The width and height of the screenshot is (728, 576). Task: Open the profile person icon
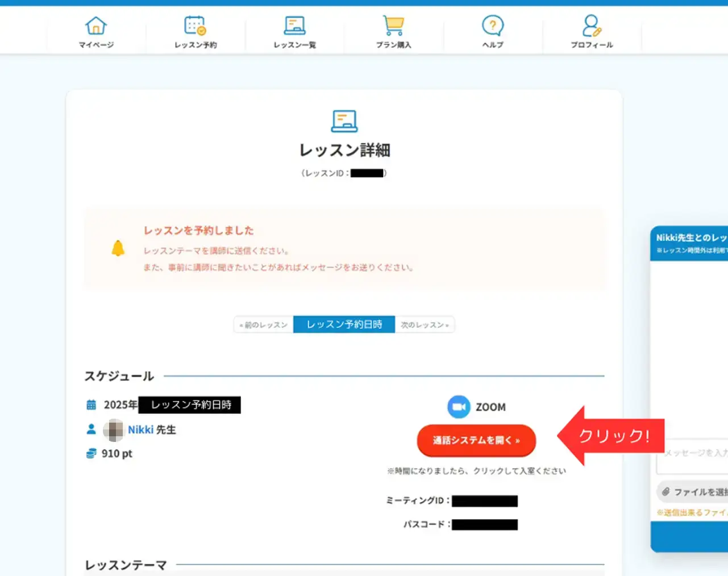(591, 26)
